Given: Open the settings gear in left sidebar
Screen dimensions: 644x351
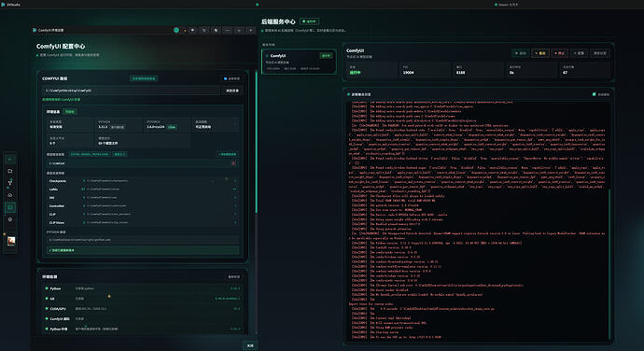Looking at the screenshot, I should [10, 219].
